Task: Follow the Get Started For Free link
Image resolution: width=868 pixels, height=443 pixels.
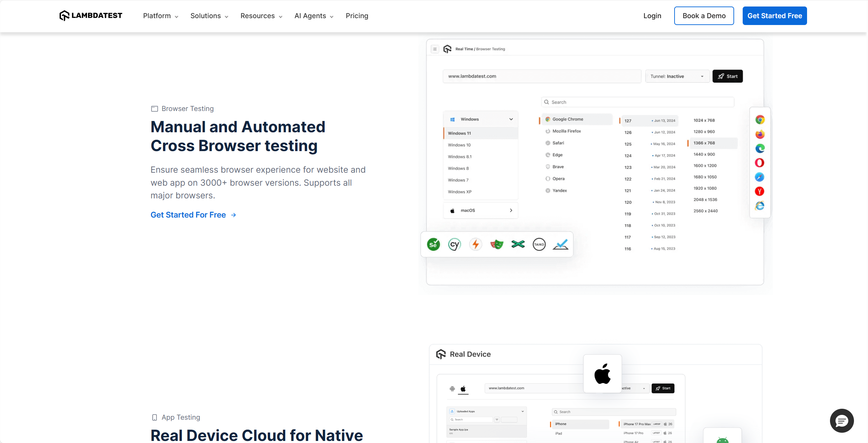Action: (x=193, y=215)
